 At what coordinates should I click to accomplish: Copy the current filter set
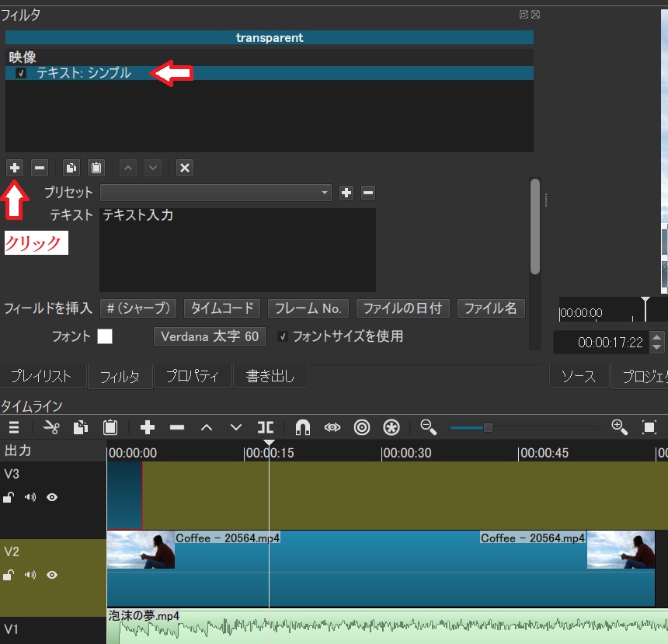71,168
